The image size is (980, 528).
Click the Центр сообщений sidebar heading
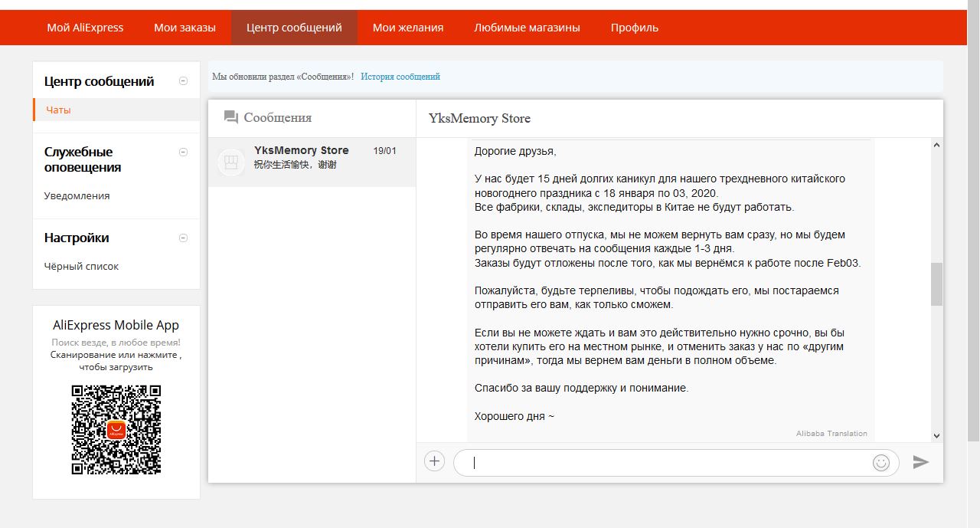99,81
